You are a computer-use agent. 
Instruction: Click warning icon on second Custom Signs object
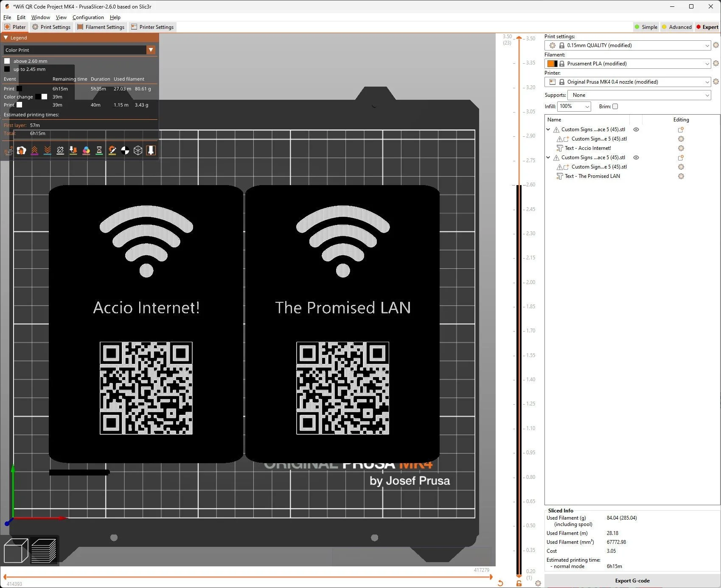pos(556,158)
